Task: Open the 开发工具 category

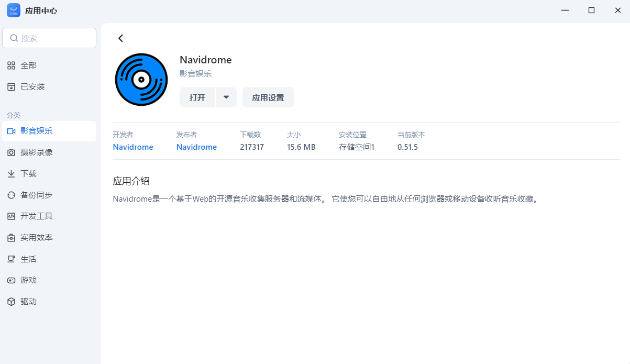Action: pos(49,216)
